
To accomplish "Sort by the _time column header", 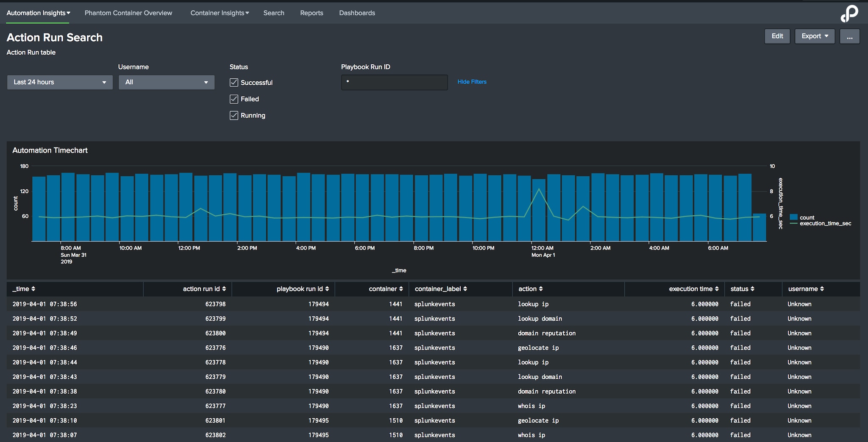I will 24,289.
